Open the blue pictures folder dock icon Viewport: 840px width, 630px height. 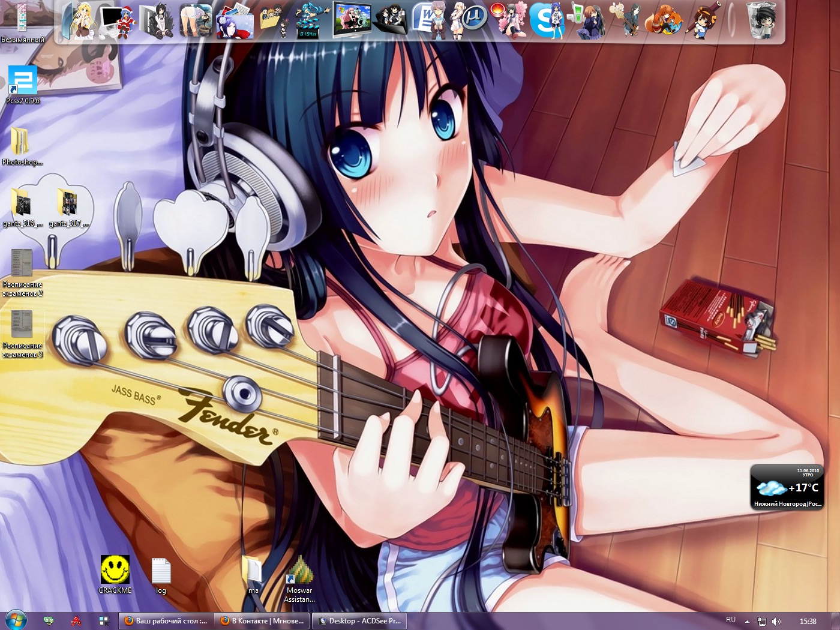(235, 20)
